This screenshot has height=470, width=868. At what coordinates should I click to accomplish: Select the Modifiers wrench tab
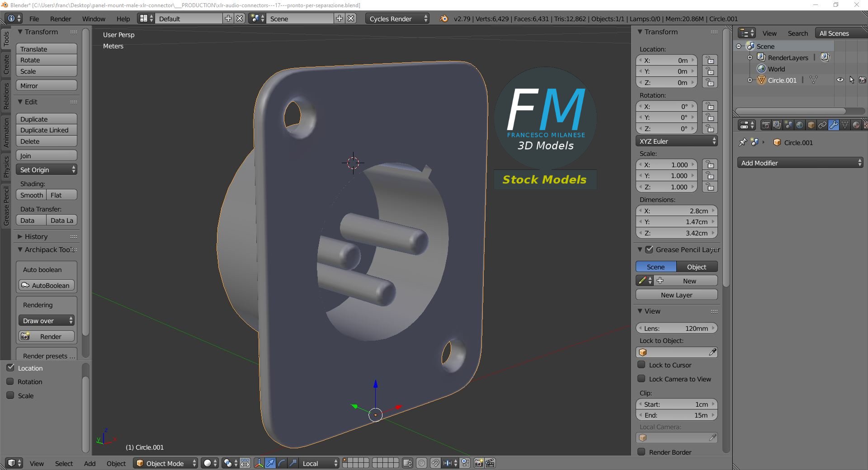[x=834, y=125]
